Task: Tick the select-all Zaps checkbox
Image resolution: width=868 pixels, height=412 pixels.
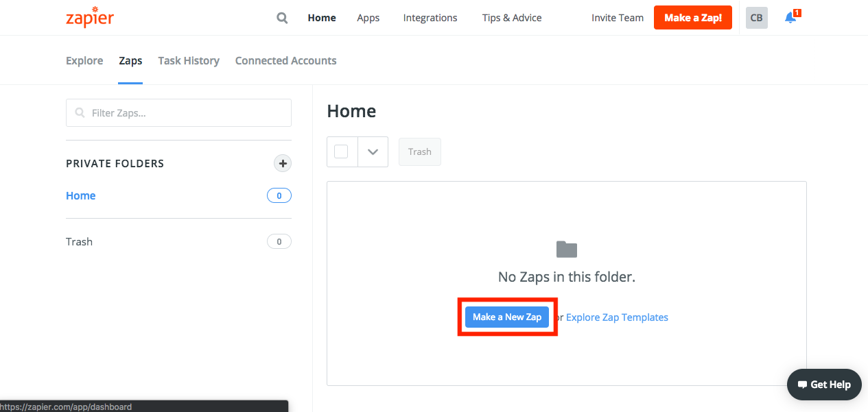Action: tap(341, 152)
